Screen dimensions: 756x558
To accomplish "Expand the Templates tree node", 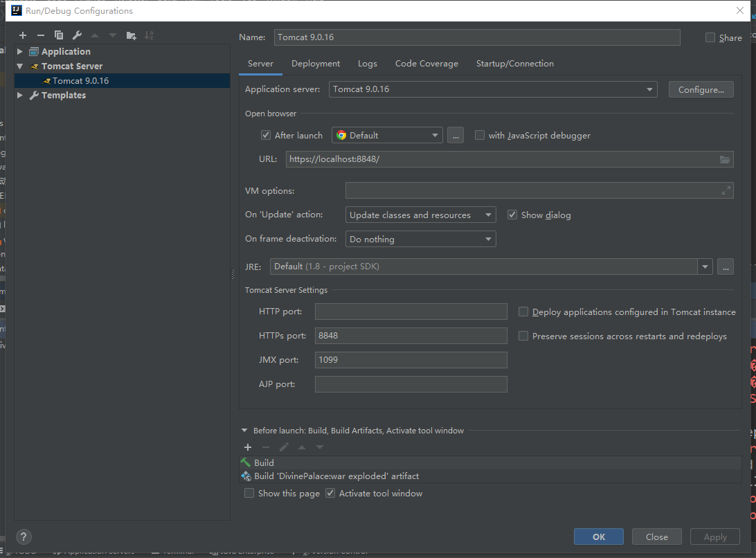I will 20,95.
